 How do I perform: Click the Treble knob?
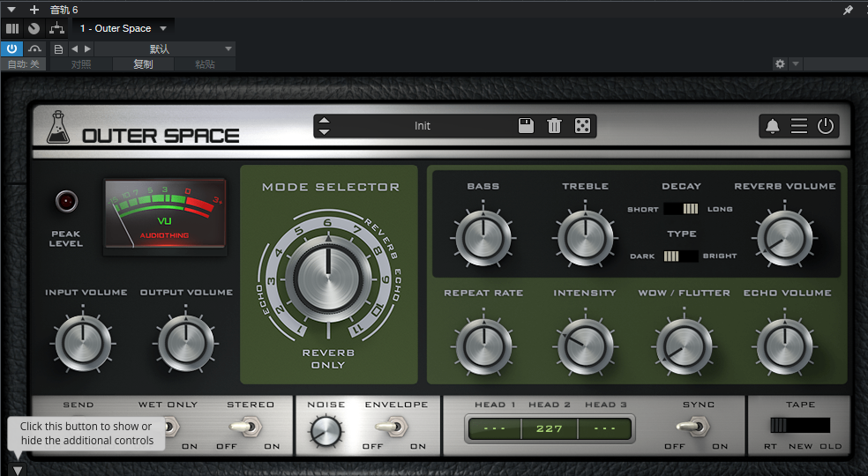[x=585, y=239]
